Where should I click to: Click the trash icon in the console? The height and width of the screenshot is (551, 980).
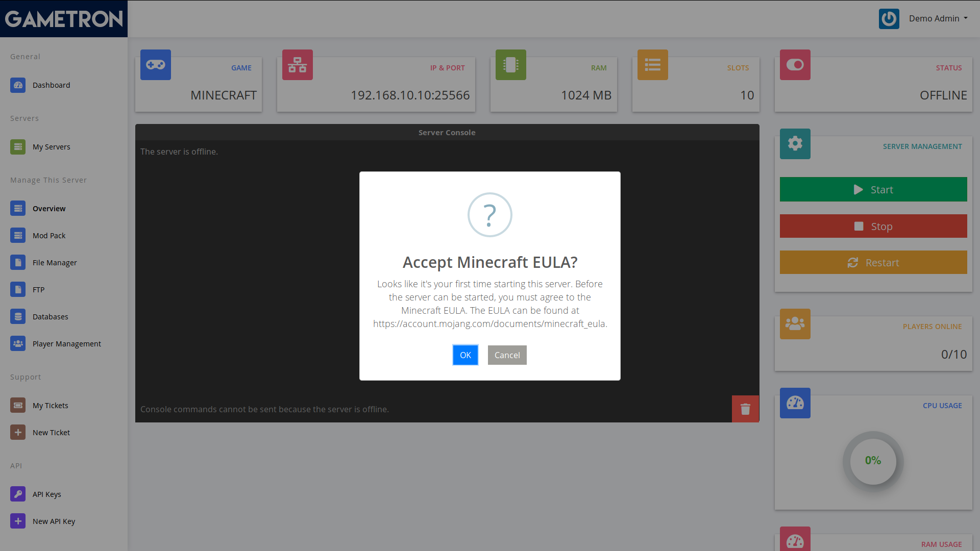point(745,409)
